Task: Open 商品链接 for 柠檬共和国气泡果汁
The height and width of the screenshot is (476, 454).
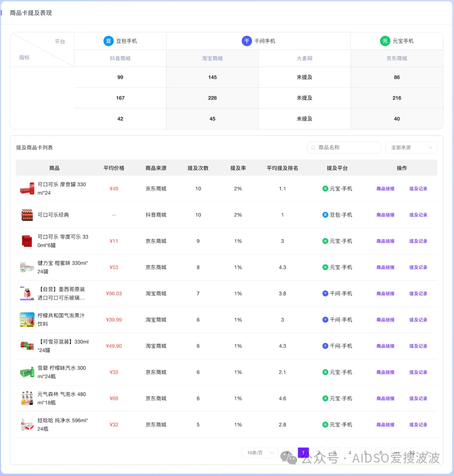Action: coord(385,320)
